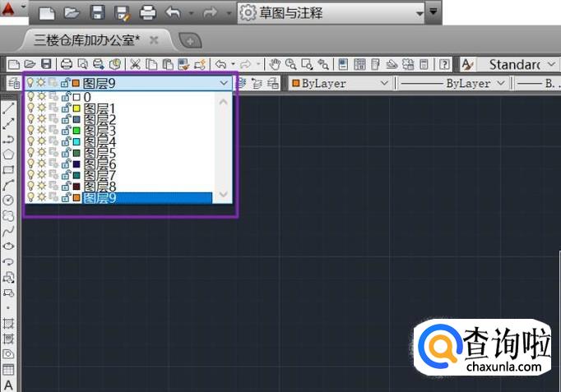Toggle the light bulb for 图层5
Image resolution: width=561 pixels, height=392 pixels.
[30, 153]
